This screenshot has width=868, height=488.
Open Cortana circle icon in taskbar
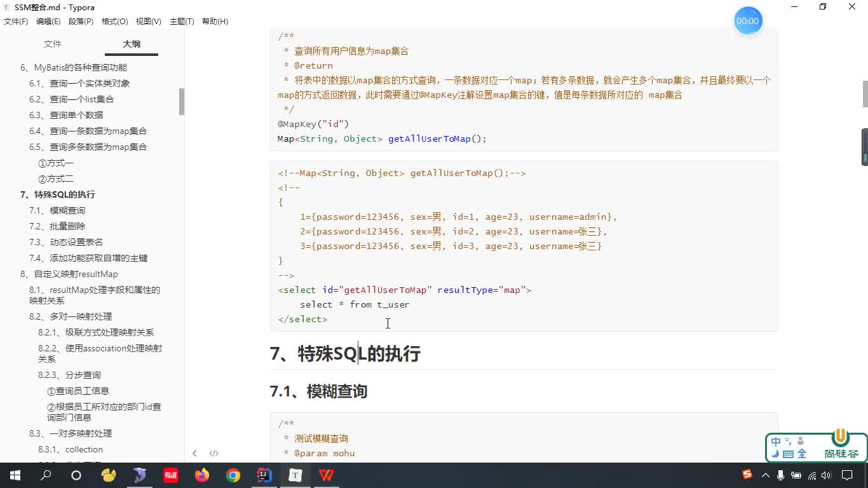pyautogui.click(x=76, y=475)
